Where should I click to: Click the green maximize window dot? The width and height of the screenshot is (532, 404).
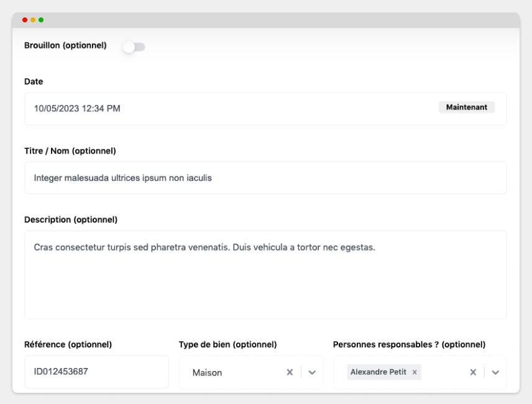point(41,20)
